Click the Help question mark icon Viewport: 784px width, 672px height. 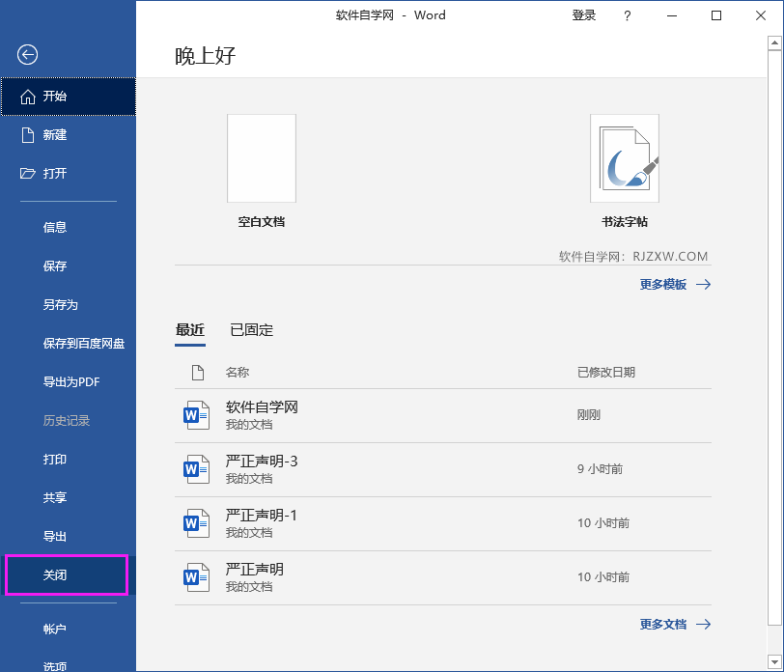(629, 15)
